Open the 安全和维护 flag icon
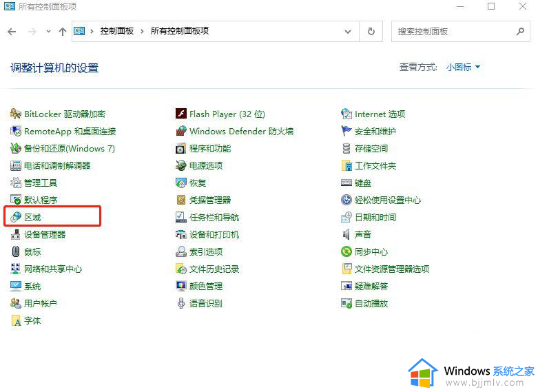 click(x=346, y=131)
